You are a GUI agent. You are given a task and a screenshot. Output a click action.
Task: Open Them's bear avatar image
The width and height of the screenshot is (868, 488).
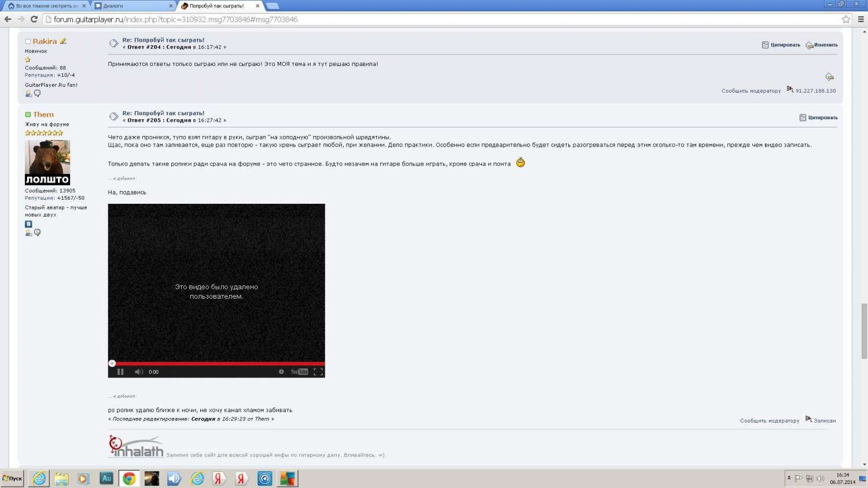(x=47, y=162)
